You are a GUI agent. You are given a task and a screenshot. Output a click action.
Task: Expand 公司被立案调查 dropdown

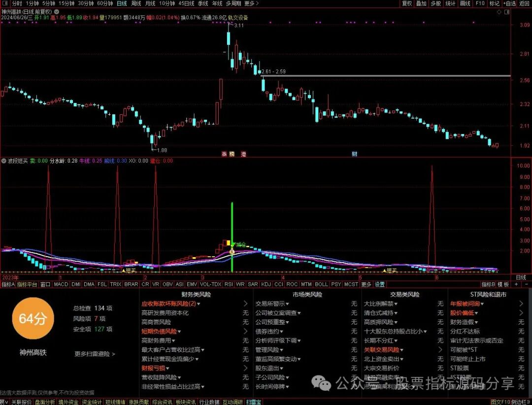[x=299, y=313]
